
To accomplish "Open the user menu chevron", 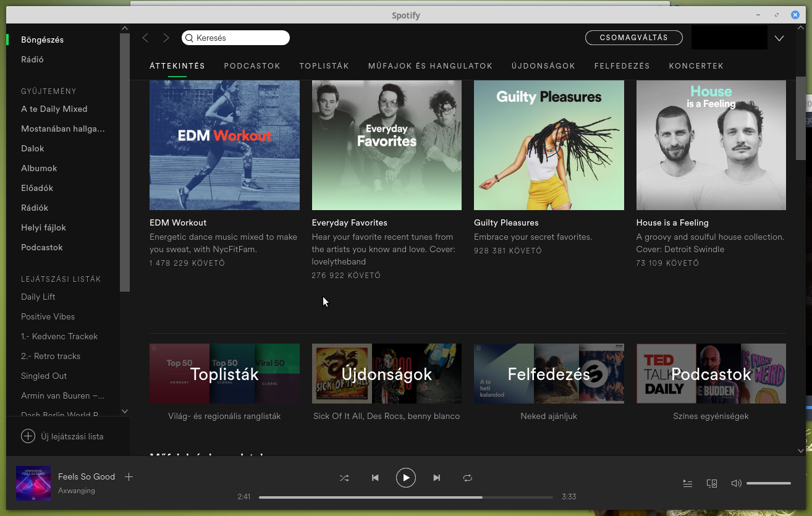I will point(779,38).
